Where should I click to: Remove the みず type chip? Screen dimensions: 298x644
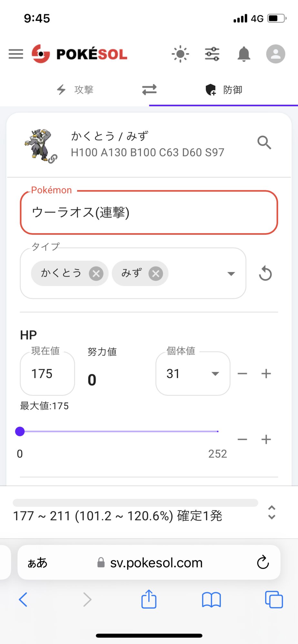(156, 274)
